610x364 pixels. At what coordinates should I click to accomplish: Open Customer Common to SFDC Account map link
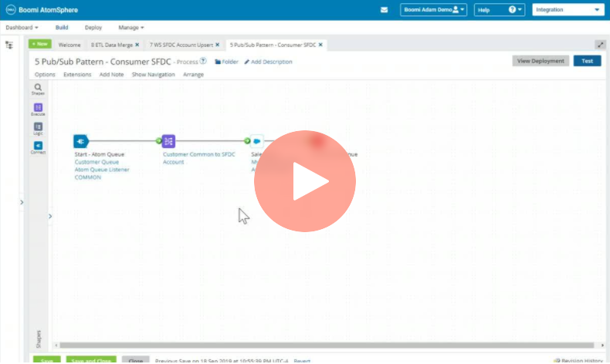click(198, 158)
